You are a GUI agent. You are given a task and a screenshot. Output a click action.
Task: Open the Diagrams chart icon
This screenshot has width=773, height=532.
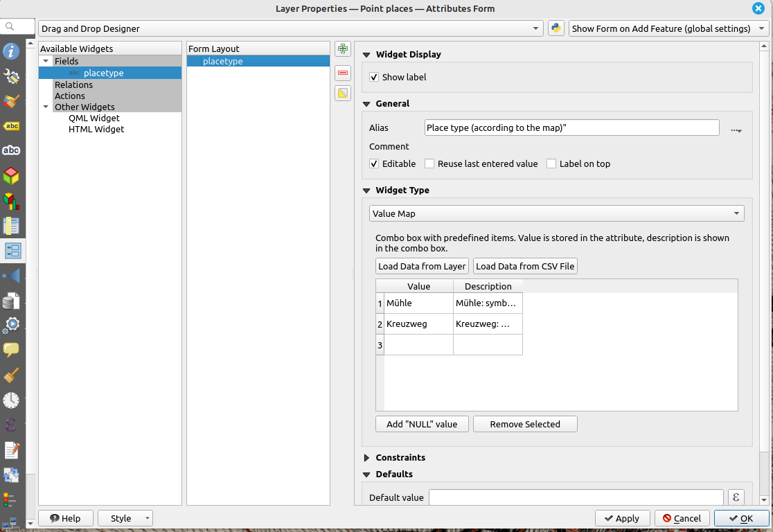point(11,201)
